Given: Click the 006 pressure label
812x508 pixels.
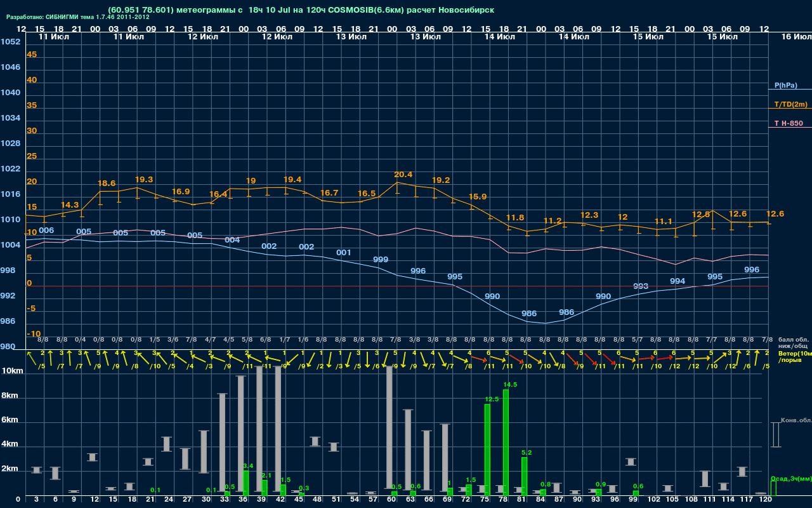Looking at the screenshot, I should point(46,231).
